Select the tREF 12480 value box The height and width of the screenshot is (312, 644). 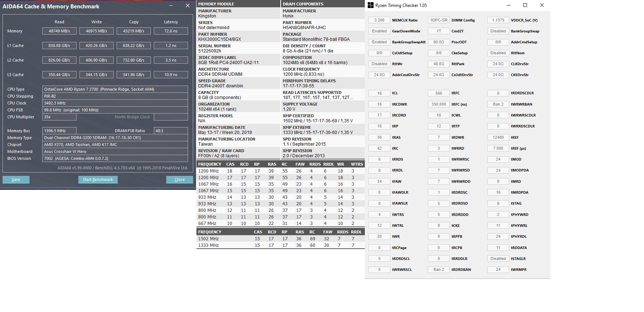click(498, 137)
